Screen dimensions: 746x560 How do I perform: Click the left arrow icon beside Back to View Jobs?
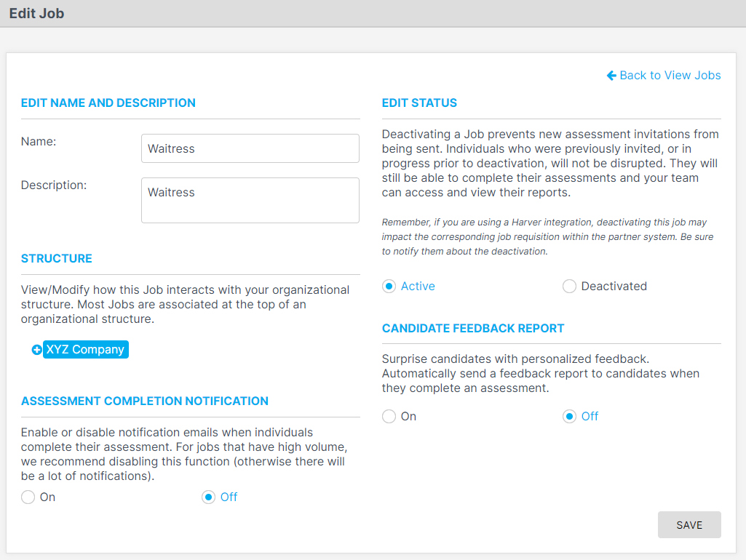click(x=611, y=75)
